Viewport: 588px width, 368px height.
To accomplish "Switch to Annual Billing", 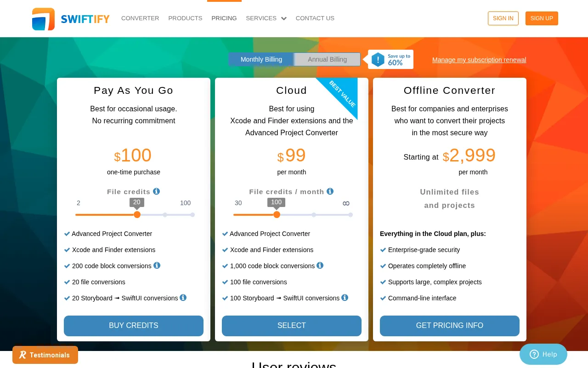I will click(x=327, y=59).
